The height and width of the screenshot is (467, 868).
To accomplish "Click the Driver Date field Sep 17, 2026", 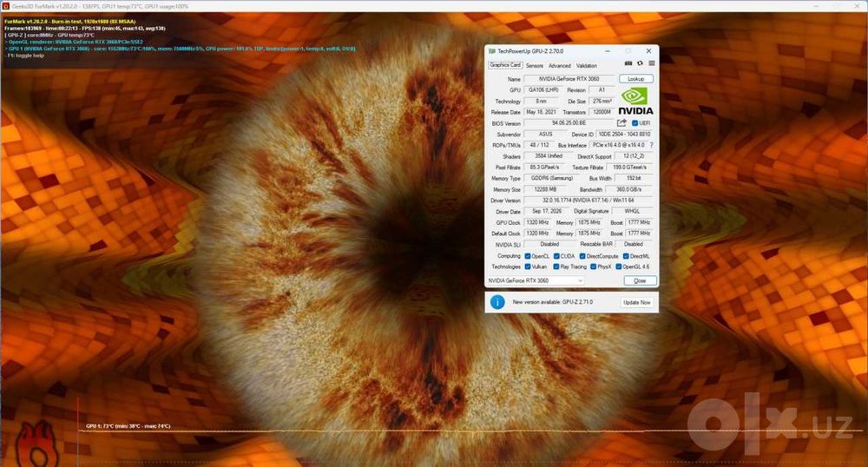I will (x=546, y=211).
